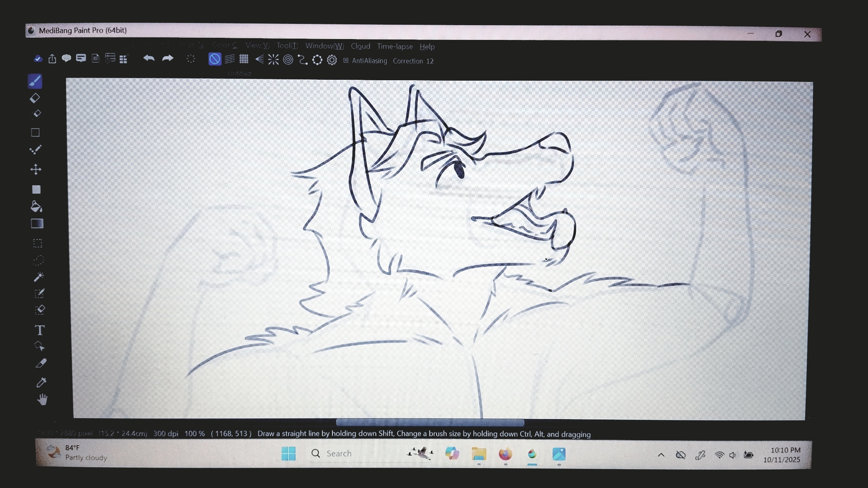Screen dimensions: 868x488
Task: Activate the Text tool
Action: pos(39,330)
